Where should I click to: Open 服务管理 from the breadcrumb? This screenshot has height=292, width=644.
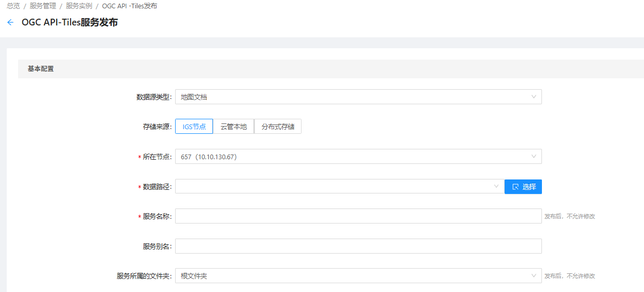(x=43, y=6)
